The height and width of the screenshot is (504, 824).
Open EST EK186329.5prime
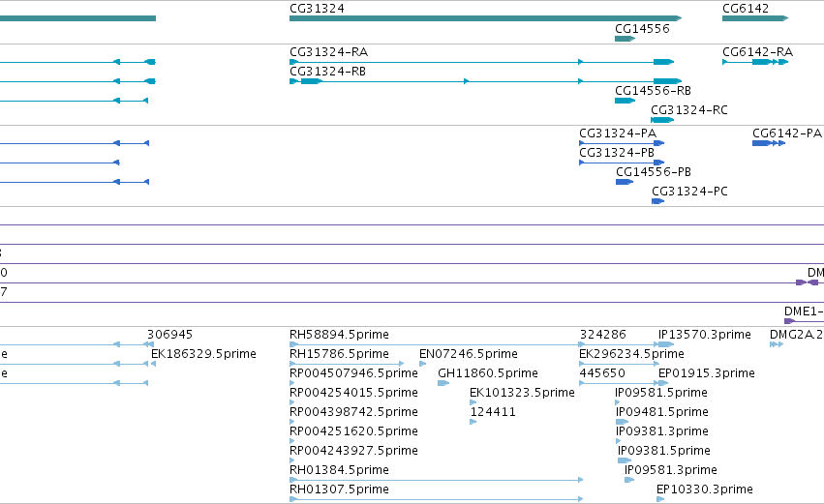(203, 354)
